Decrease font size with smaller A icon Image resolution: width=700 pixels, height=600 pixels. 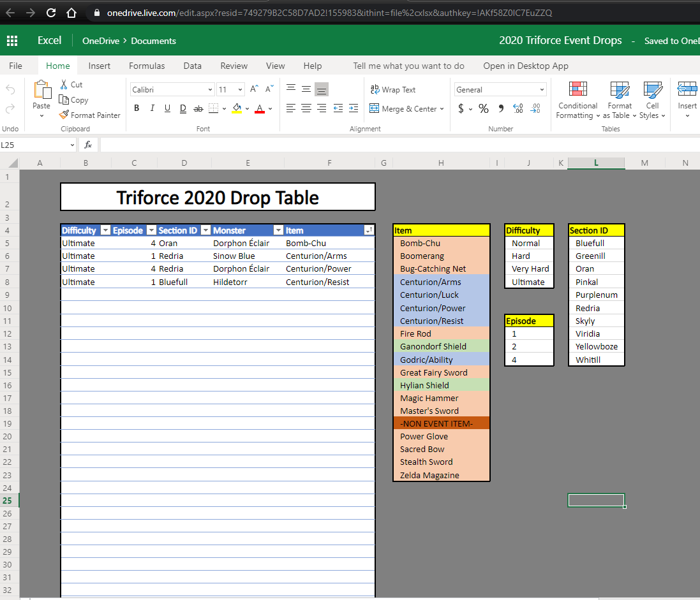click(x=269, y=89)
